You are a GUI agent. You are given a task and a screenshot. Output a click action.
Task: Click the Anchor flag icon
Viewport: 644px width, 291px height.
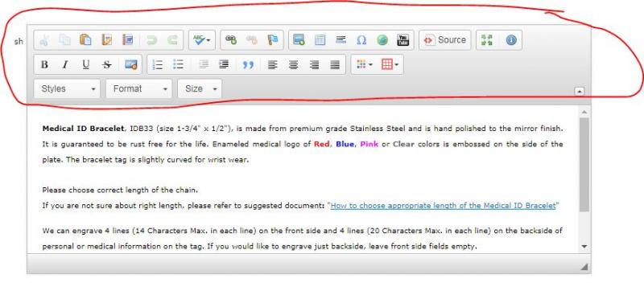tap(273, 39)
